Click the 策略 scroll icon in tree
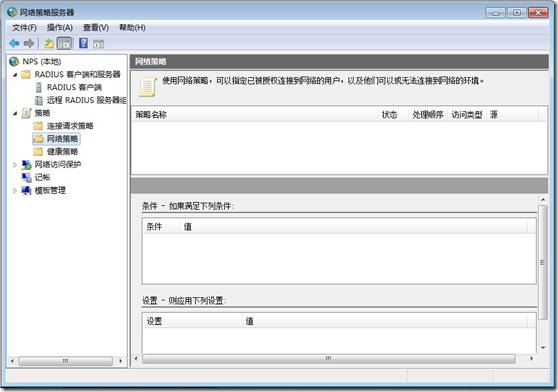 click(26, 113)
